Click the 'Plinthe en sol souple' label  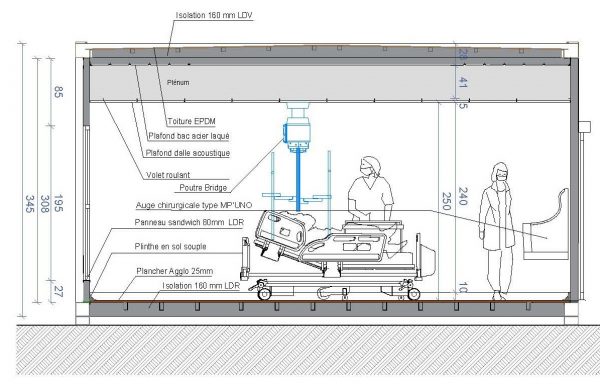pyautogui.click(x=170, y=247)
